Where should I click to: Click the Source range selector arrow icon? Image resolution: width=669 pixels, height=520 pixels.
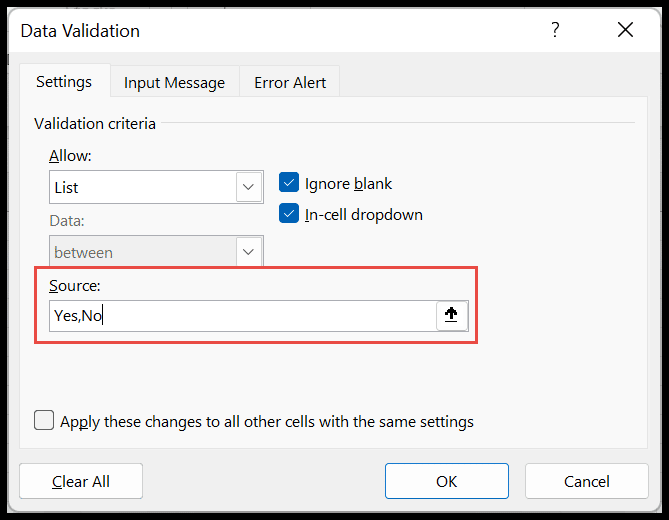tap(451, 315)
